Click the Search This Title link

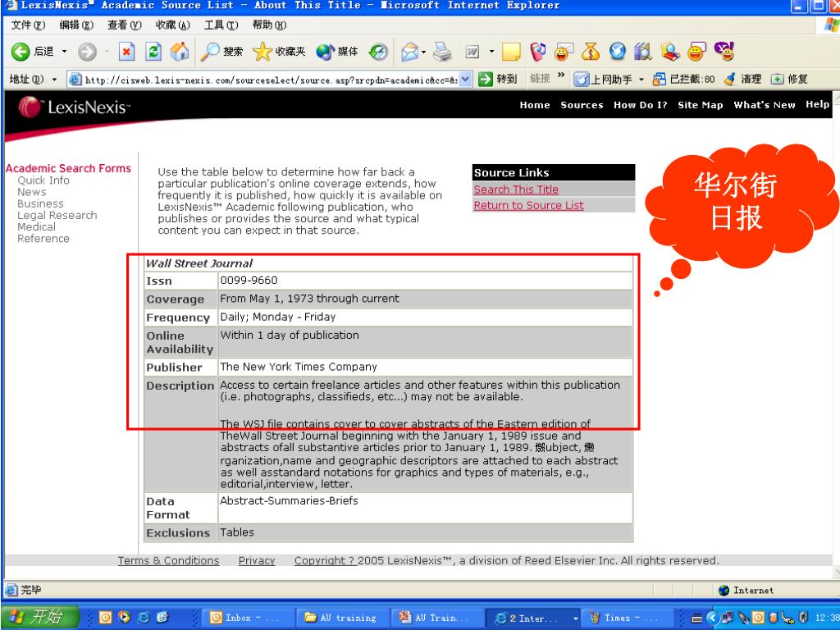click(516, 189)
